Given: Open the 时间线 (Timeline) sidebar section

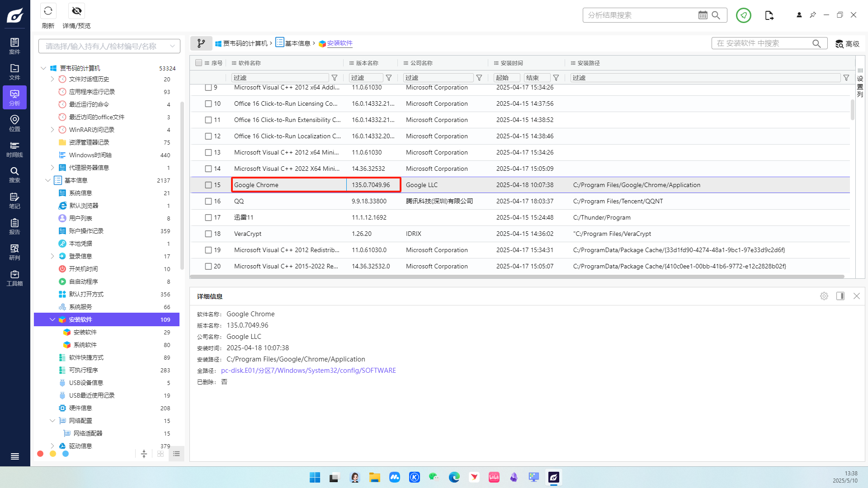Looking at the screenshot, I should pyautogui.click(x=14, y=149).
